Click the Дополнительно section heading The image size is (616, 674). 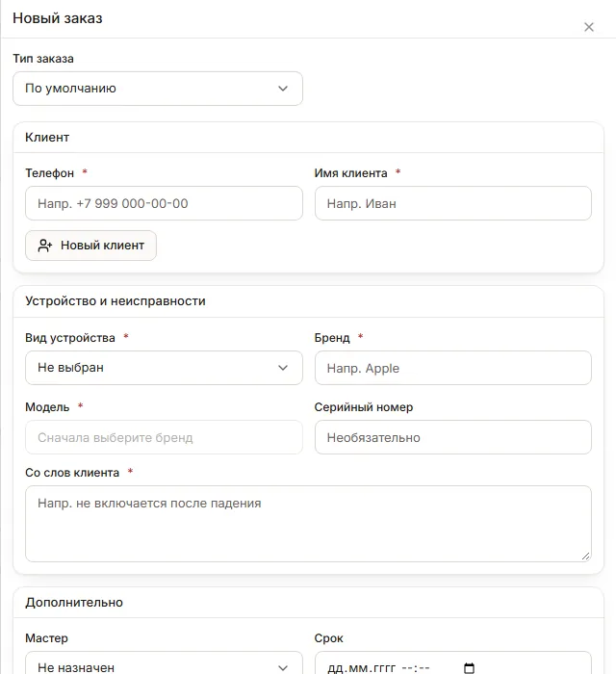pos(74,602)
